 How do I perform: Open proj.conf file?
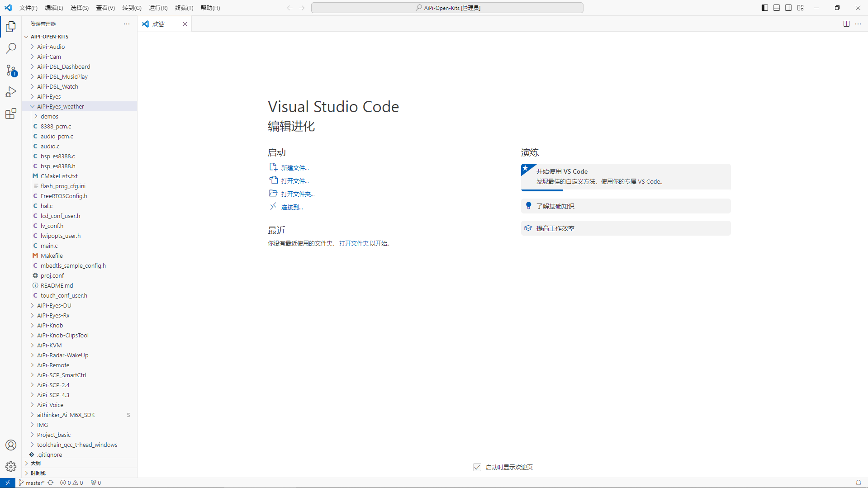coord(79,275)
